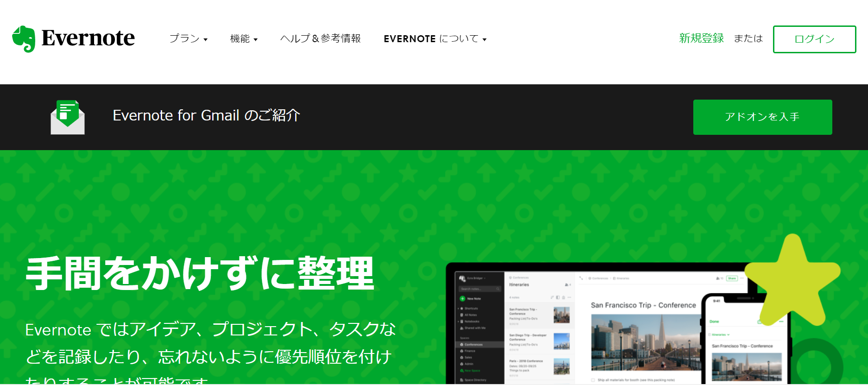Click the Evernote wordmark text
The image size is (868, 385).
(88, 38)
